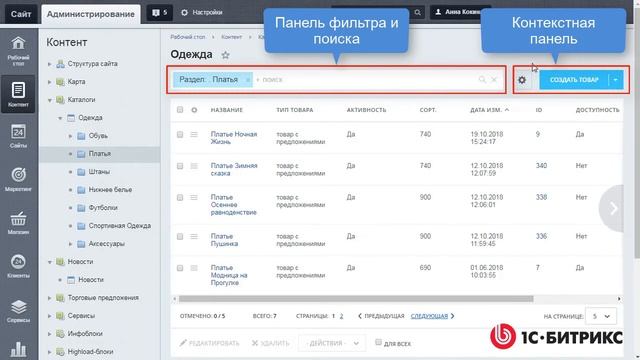Open the Платье Пушинка product link
The height and width of the screenshot is (360, 640).
224,240
